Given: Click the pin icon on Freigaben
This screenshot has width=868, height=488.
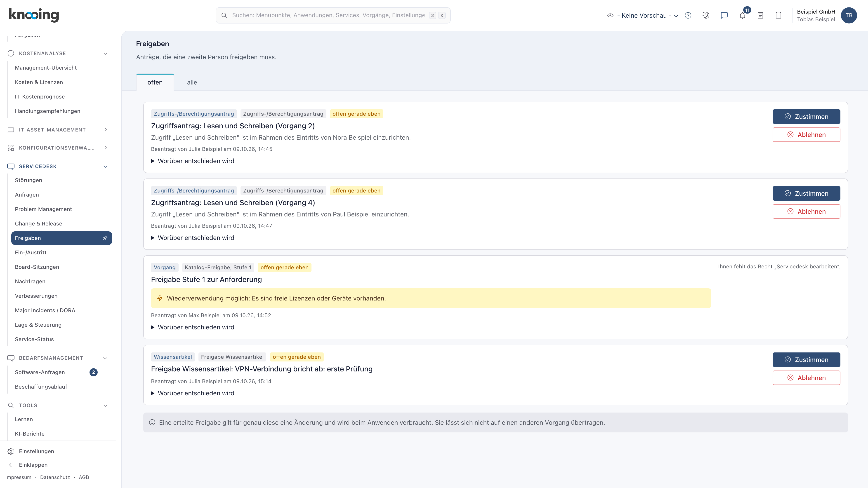Looking at the screenshot, I should (105, 238).
